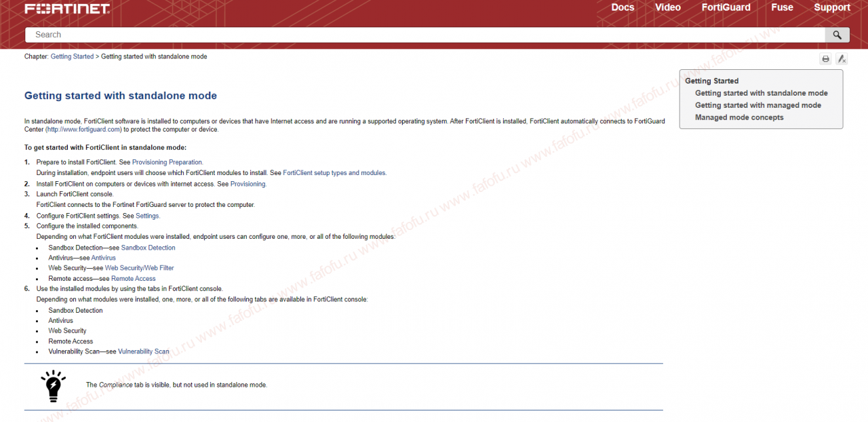The width and height of the screenshot is (868, 422).
Task: Click the remove highlighting icon
Action: (841, 59)
